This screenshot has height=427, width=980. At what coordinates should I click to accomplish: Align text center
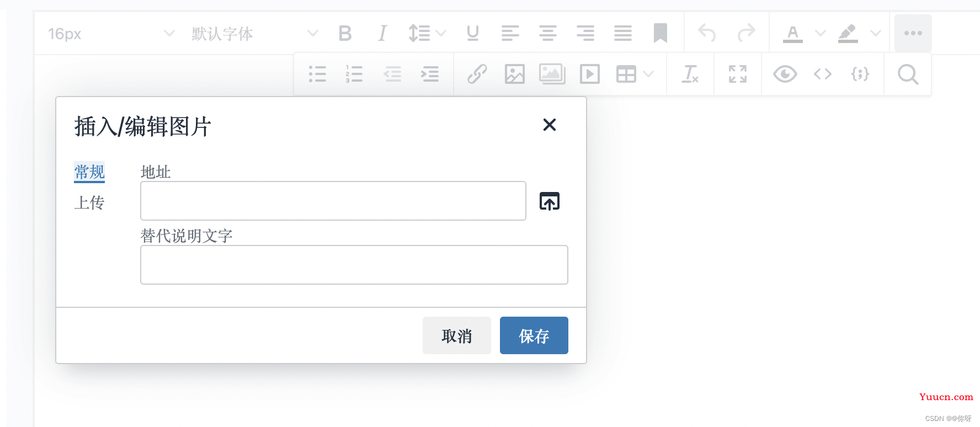coord(548,34)
